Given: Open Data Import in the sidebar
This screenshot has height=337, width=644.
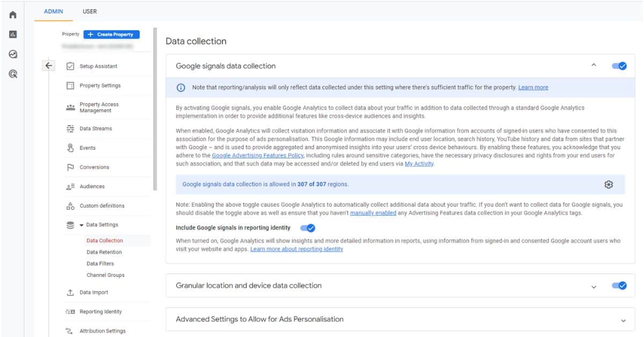Looking at the screenshot, I should coord(94,292).
